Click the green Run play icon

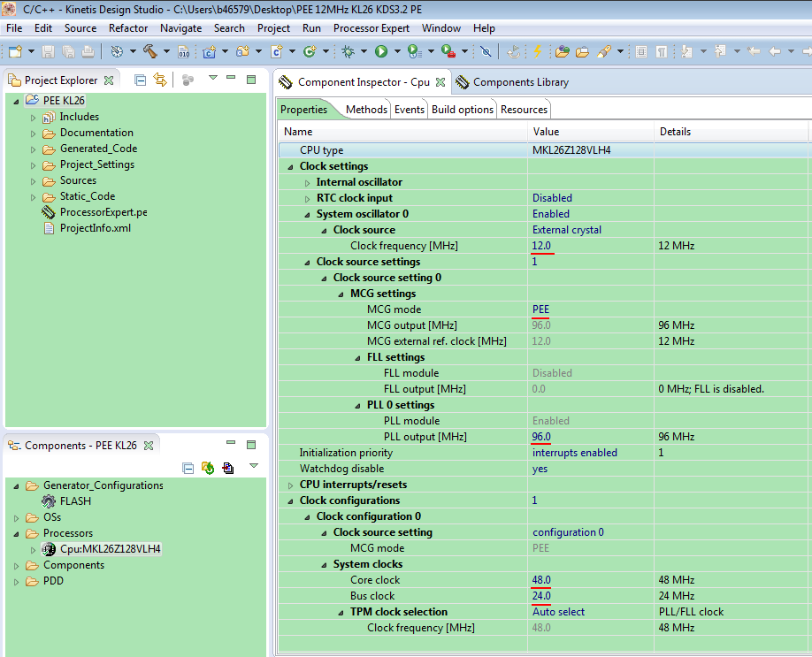381,51
